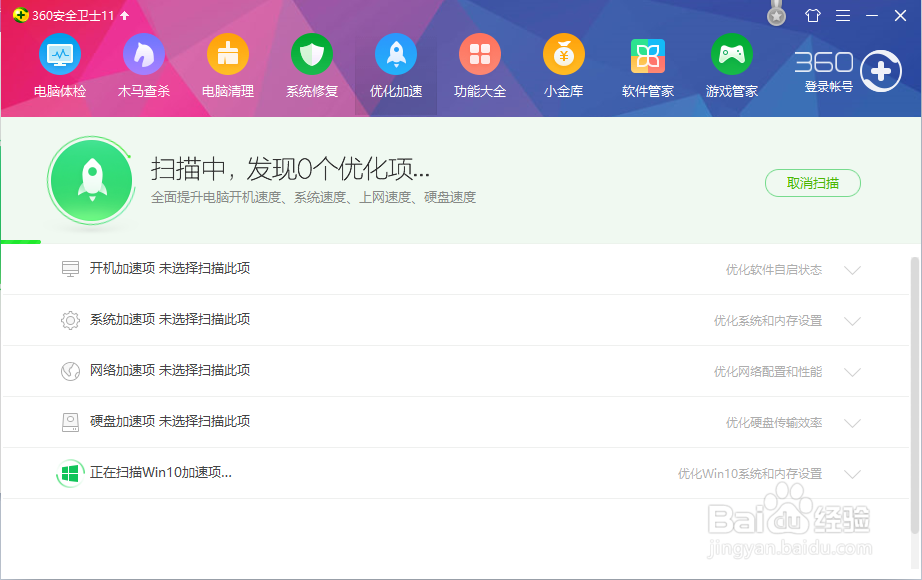This screenshot has width=922, height=580.
Task: Click the gear icon for 系统加速项
Action: 71,320
